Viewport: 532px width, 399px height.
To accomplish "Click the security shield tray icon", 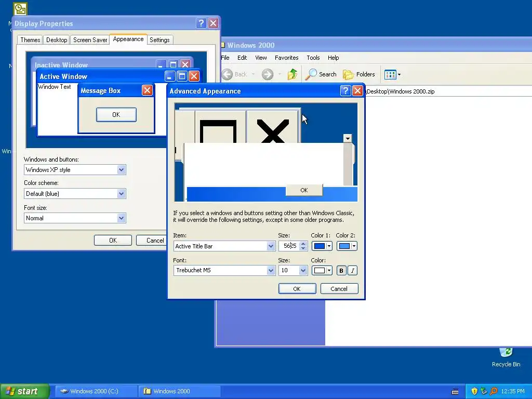I will tap(474, 391).
